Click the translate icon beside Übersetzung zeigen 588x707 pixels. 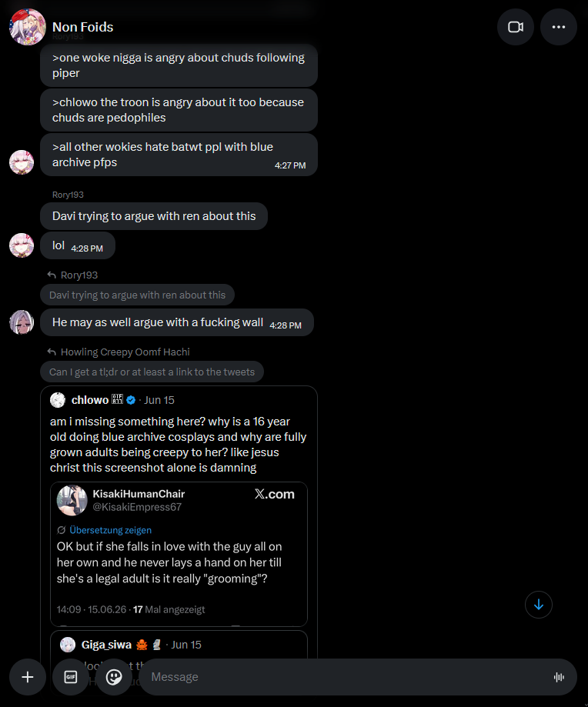tap(62, 530)
